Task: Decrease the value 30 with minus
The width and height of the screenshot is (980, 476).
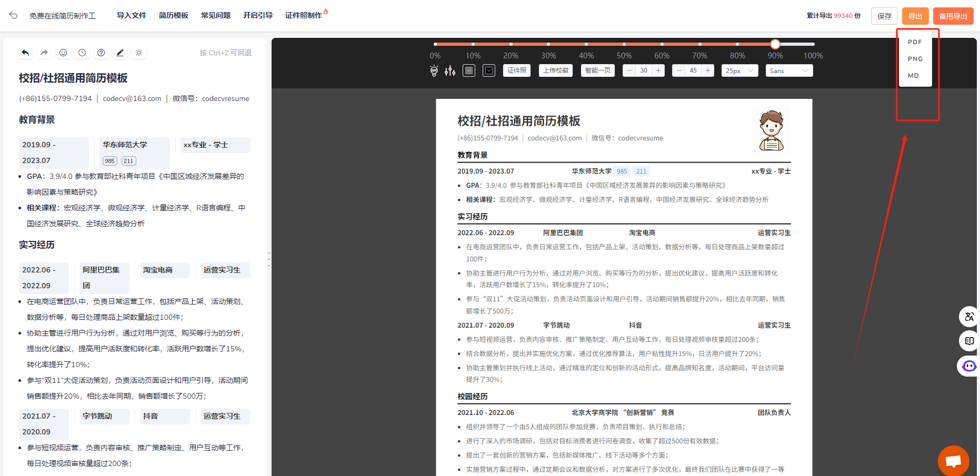Action: (x=629, y=70)
